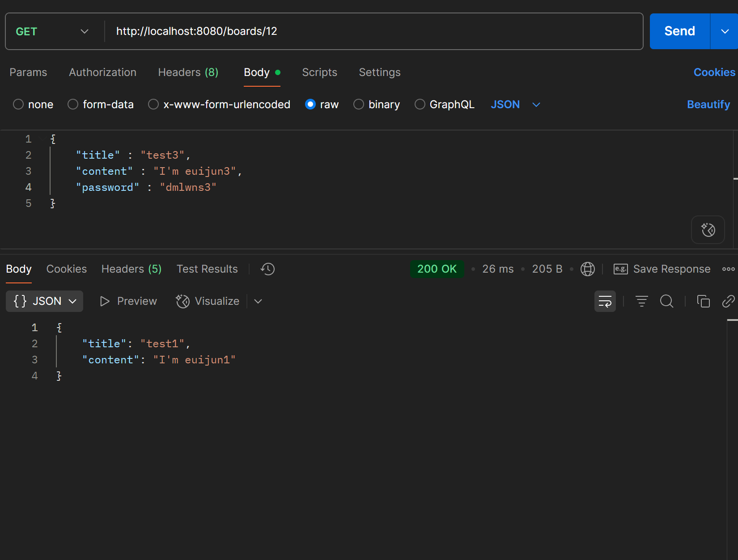This screenshot has height=560, width=738.
Task: Select the raw body type radio
Action: click(310, 105)
